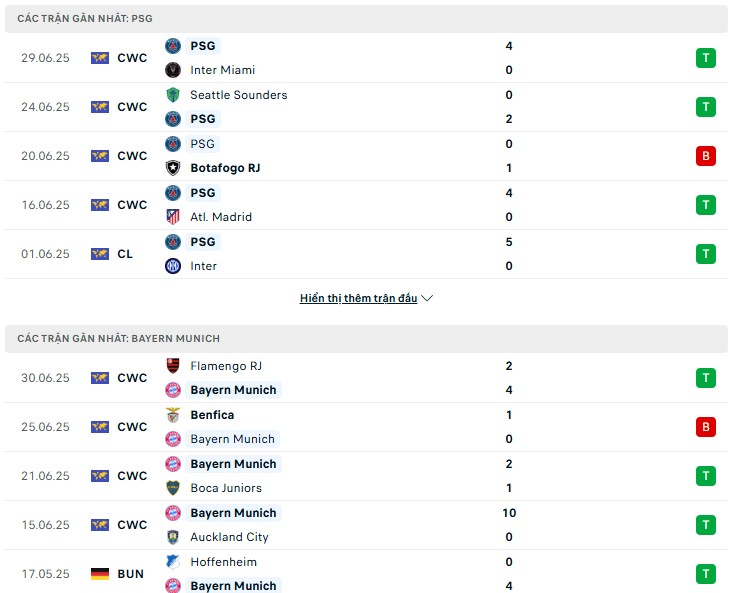
Task: Open the Bayern Munich vs Auckland City match row
Action: [366, 525]
